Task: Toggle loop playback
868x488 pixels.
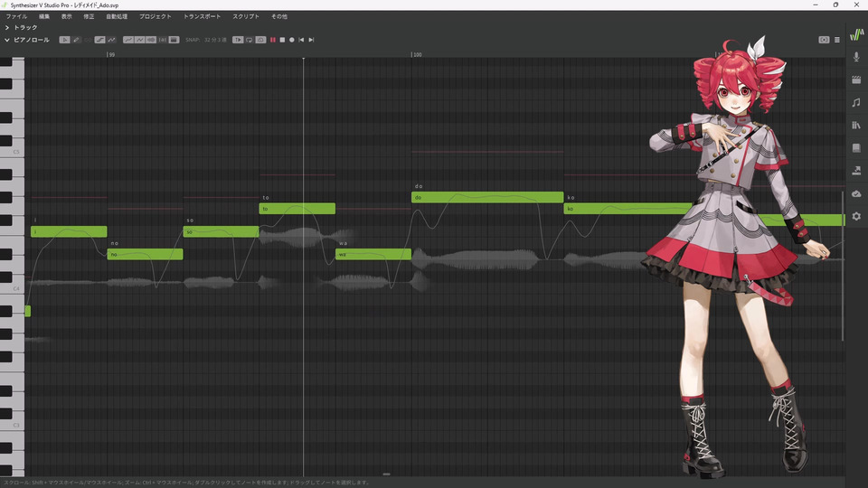Action: [250, 40]
